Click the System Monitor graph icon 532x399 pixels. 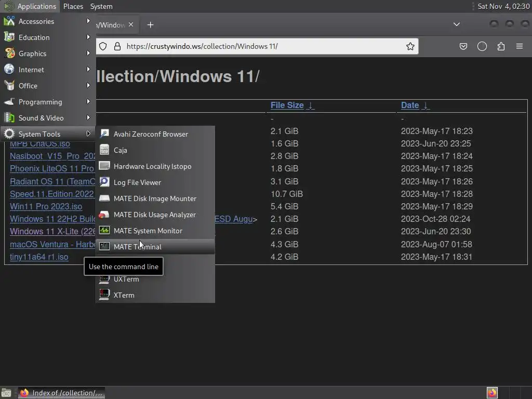[104, 230]
